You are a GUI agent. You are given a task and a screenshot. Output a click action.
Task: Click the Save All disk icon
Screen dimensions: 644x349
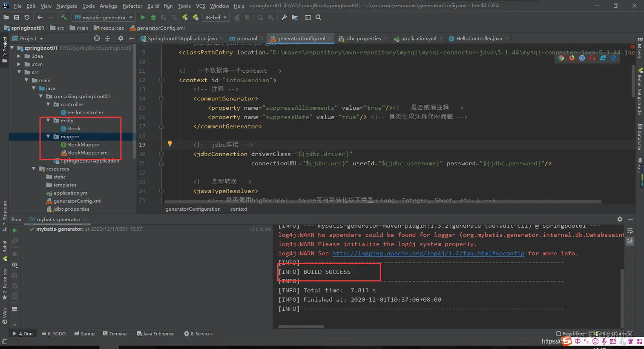[x=16, y=17]
